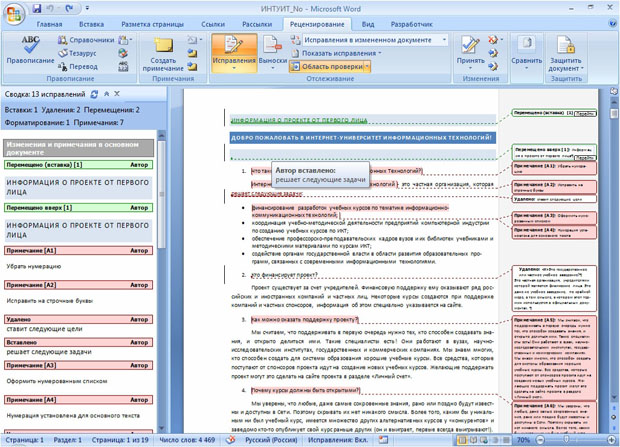This screenshot has width=620, height=447.
Task: Select the Вставлено entry in reviewing pane
Action: click(x=78, y=342)
